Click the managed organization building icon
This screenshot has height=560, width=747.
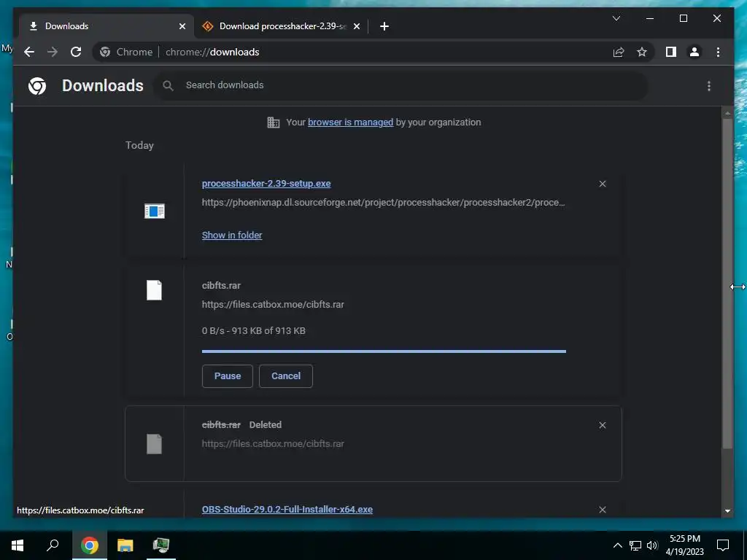274,122
